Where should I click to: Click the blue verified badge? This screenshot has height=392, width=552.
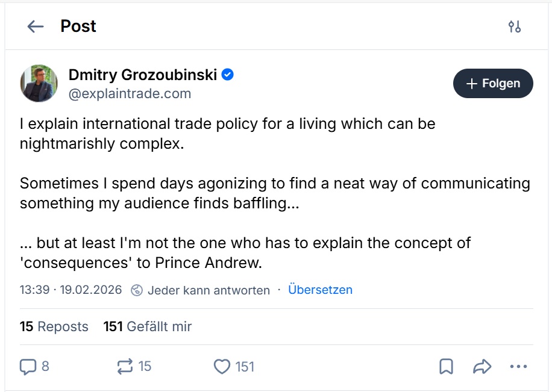point(227,75)
